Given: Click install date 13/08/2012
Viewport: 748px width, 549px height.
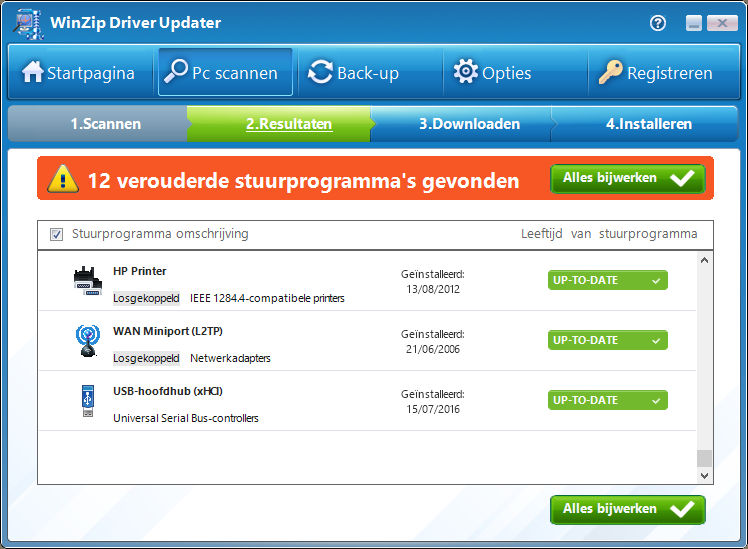Looking at the screenshot, I should [433, 290].
